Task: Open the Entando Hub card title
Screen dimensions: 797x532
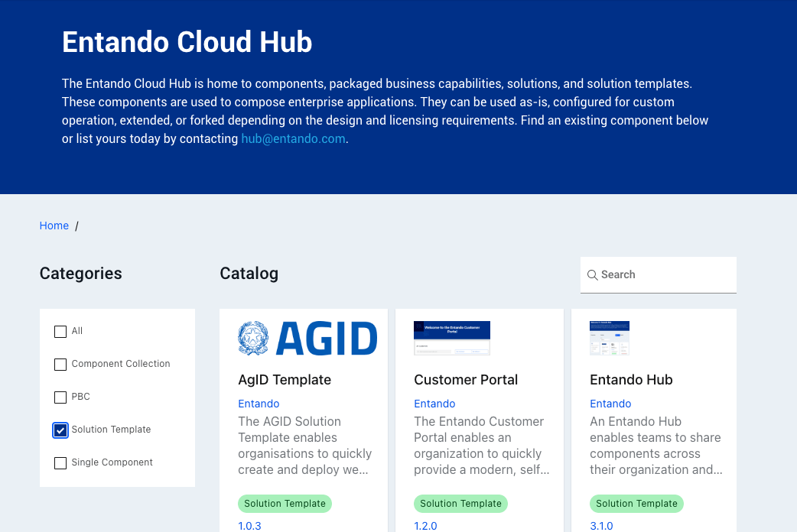Action: [x=631, y=380]
